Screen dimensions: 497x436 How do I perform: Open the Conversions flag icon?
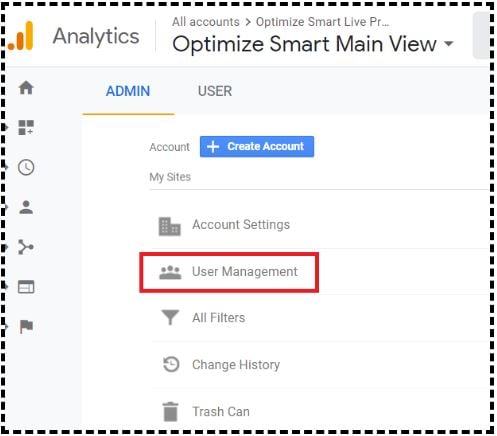point(26,326)
